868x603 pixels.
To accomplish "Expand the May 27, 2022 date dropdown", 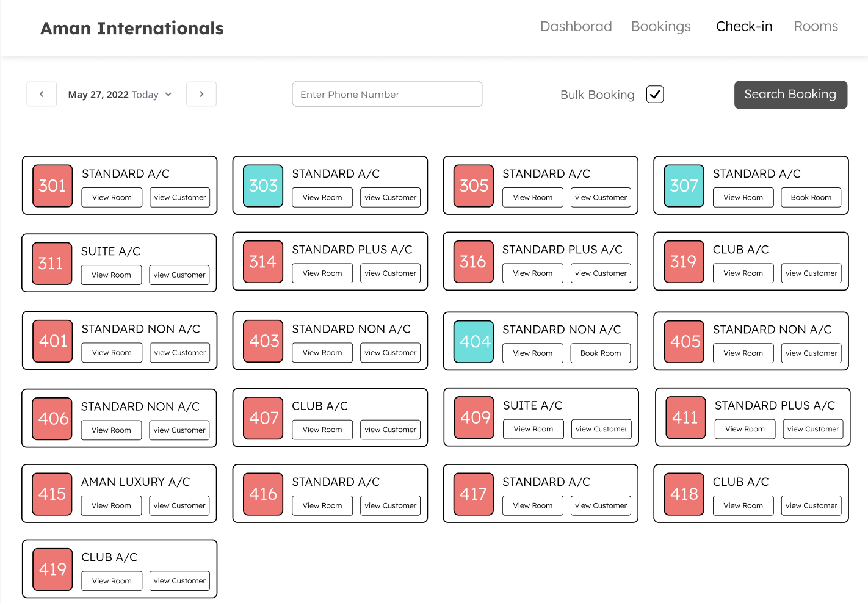I will pos(120,95).
